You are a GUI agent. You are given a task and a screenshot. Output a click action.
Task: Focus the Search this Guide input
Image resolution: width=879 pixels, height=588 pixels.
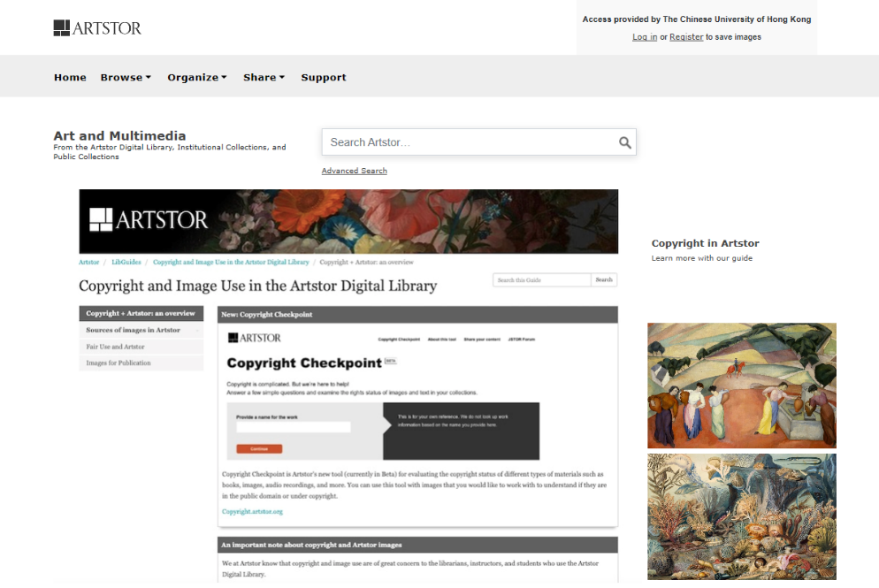click(x=541, y=279)
